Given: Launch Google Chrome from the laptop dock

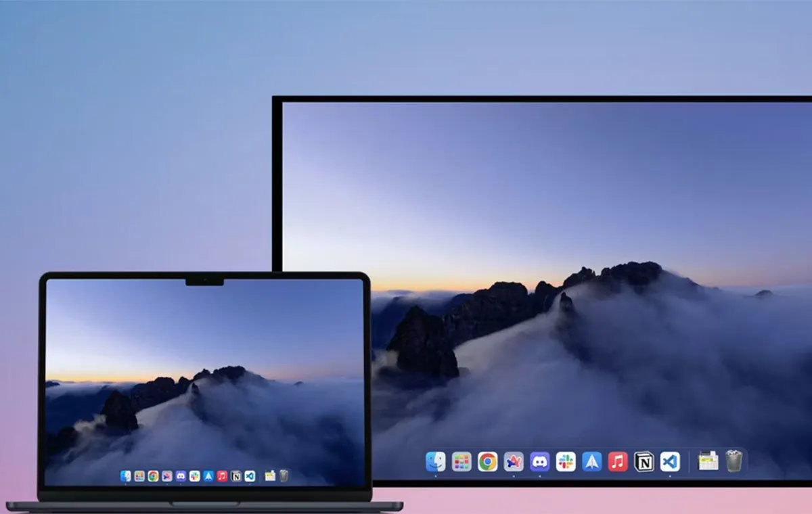Looking at the screenshot, I should [153, 476].
